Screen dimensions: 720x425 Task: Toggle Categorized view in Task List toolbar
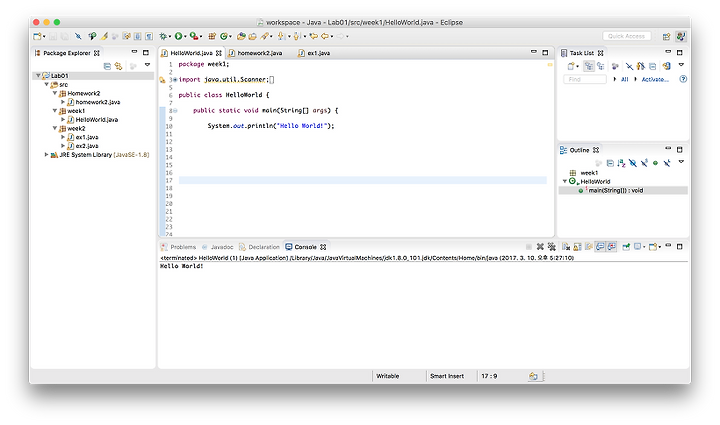point(589,66)
